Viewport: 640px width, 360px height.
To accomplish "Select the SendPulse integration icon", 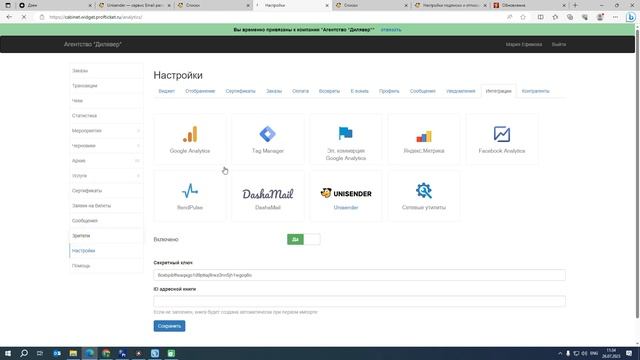I will click(190, 191).
